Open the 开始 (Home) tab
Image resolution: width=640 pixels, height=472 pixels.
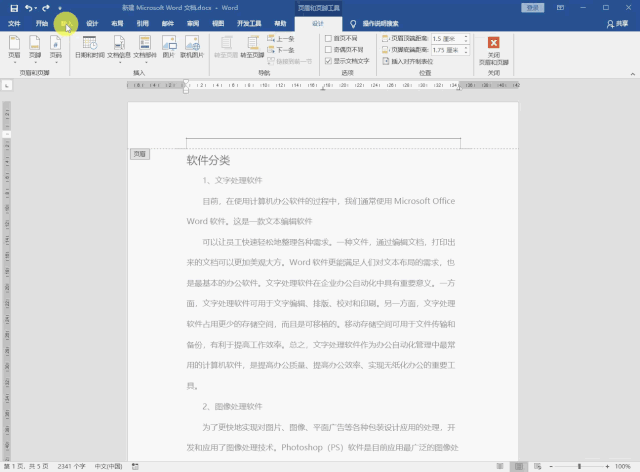(42, 24)
